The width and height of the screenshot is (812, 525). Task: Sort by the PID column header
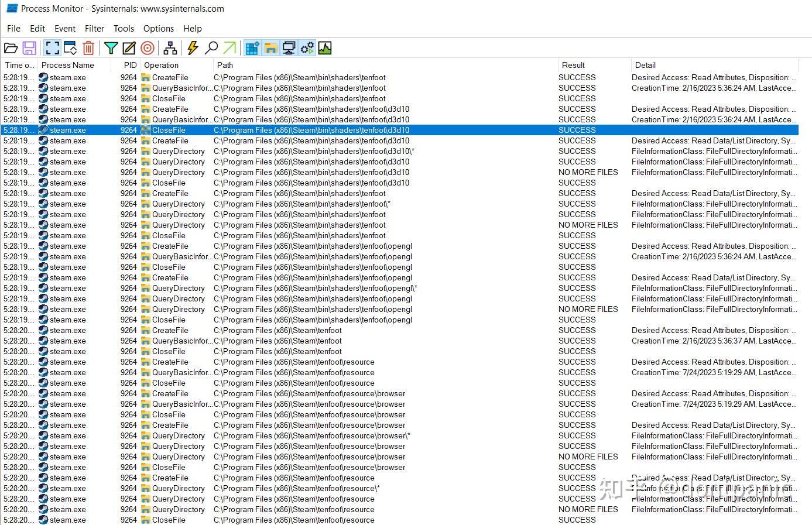pos(125,65)
